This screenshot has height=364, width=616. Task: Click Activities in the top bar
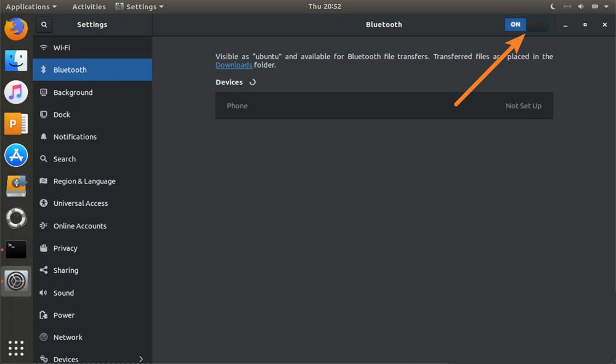click(89, 7)
